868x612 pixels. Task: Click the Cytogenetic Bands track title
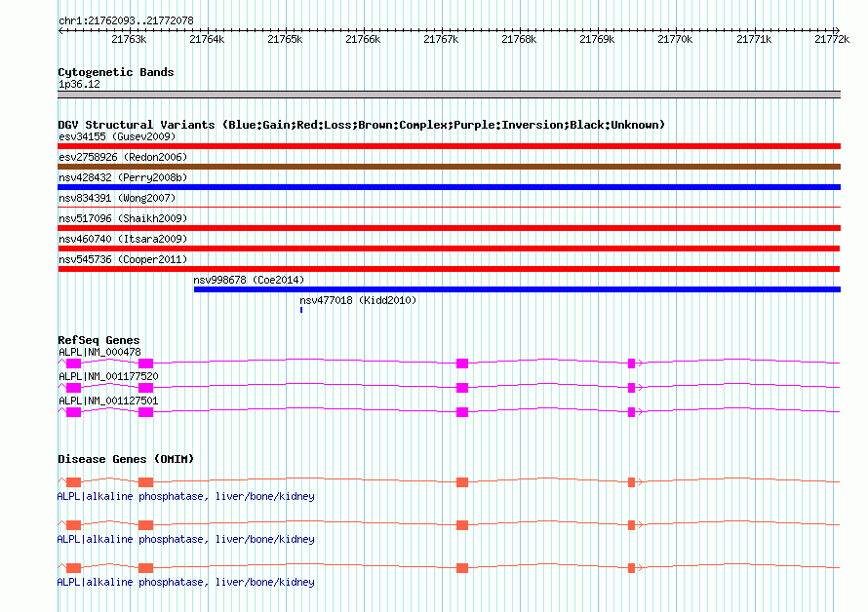click(116, 72)
